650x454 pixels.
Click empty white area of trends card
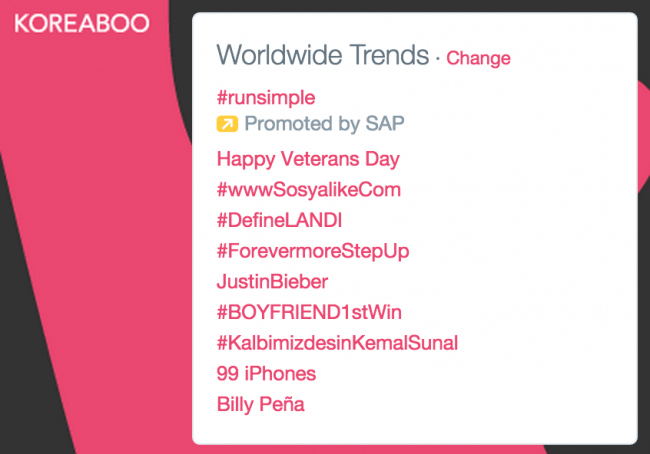[539, 249]
